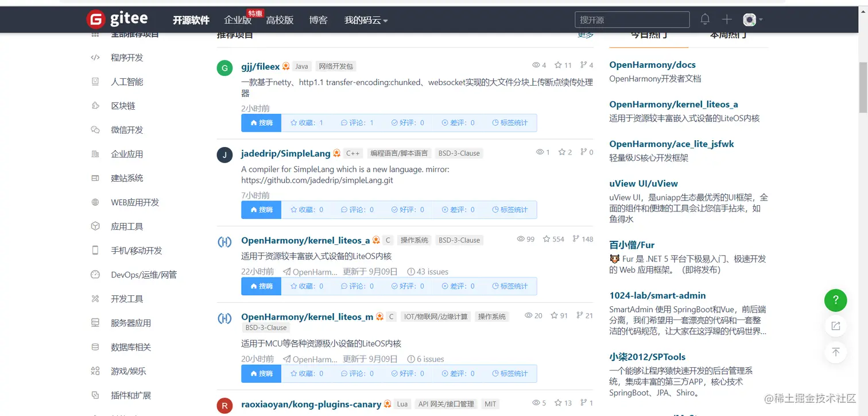868x416 pixels.
Task: Click the star count on gjj/fileex
Action: click(564, 65)
